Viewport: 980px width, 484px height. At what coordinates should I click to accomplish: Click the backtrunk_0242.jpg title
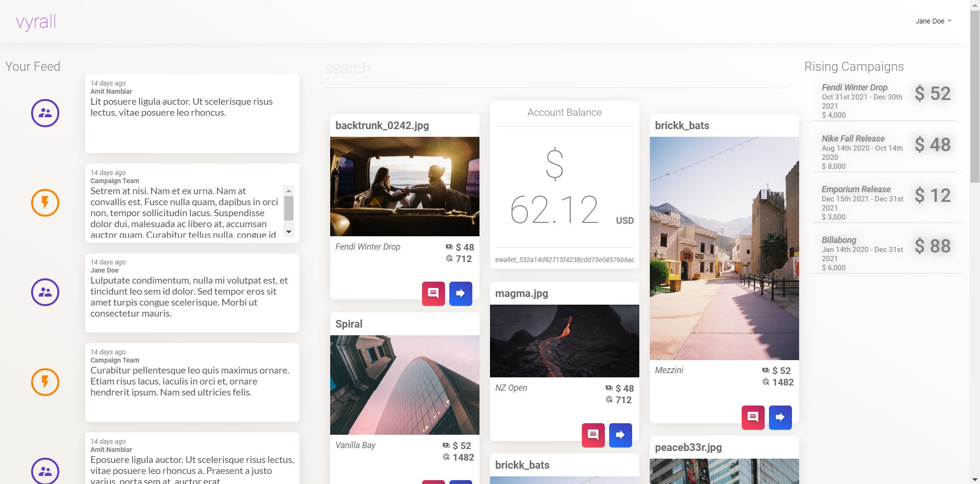382,126
